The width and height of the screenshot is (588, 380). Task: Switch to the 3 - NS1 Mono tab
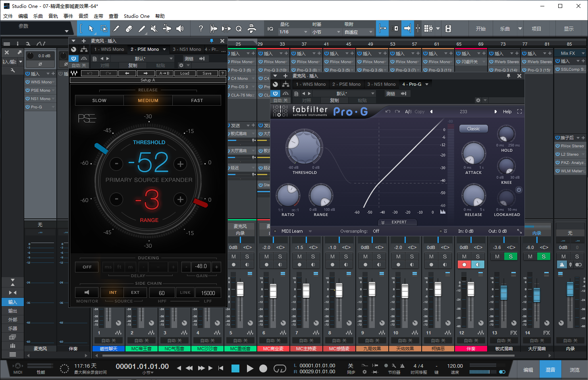click(x=187, y=49)
